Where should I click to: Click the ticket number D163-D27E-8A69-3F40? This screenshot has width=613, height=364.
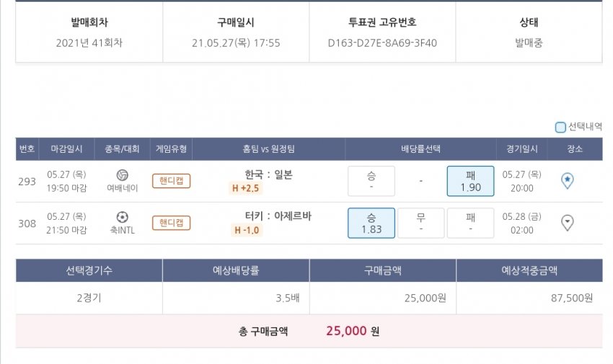point(382,43)
